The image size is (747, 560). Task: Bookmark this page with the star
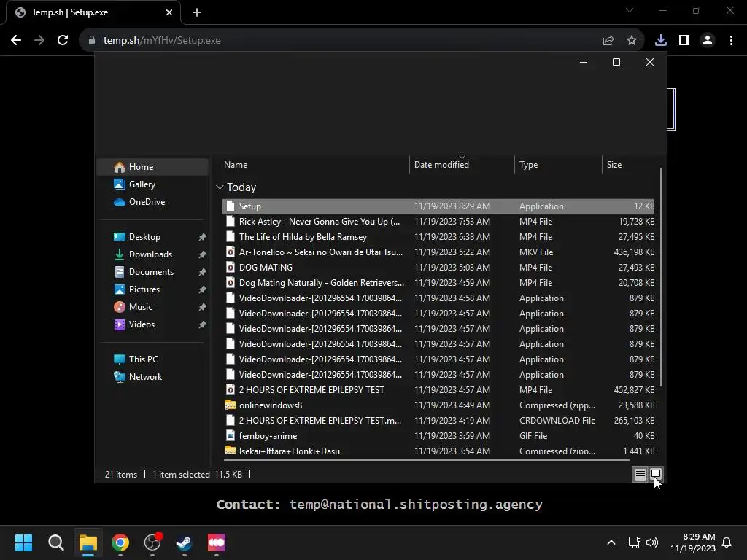point(632,41)
